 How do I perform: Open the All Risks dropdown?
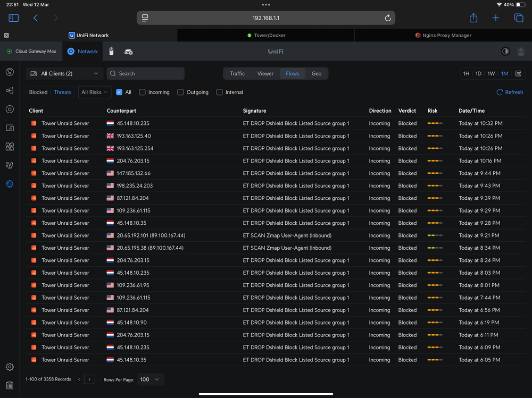94,92
